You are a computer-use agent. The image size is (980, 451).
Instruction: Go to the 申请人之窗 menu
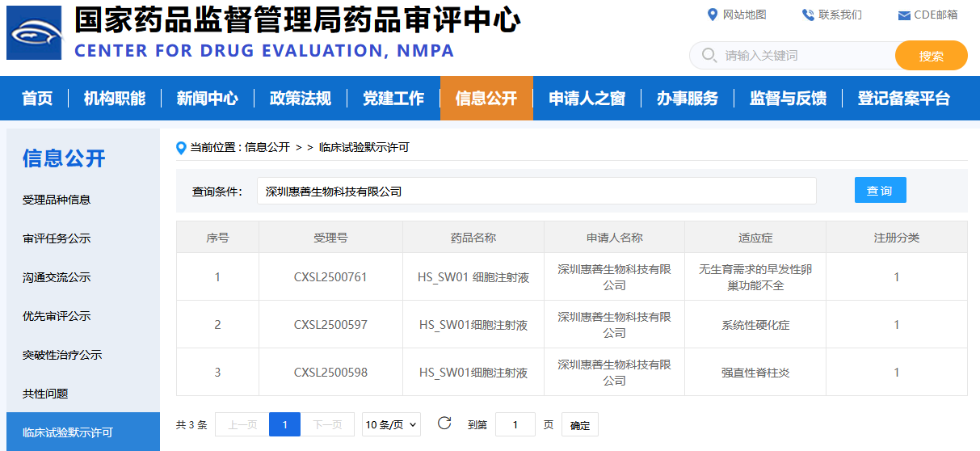(x=587, y=99)
